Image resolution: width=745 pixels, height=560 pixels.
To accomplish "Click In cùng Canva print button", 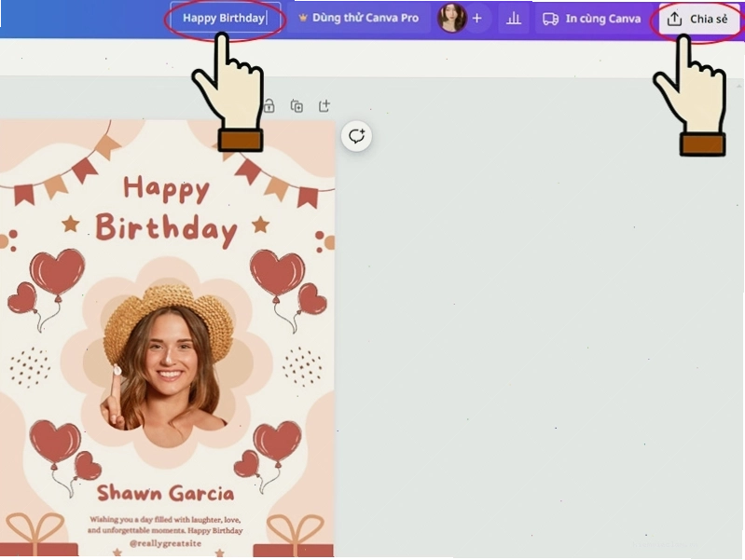I will pyautogui.click(x=591, y=19).
